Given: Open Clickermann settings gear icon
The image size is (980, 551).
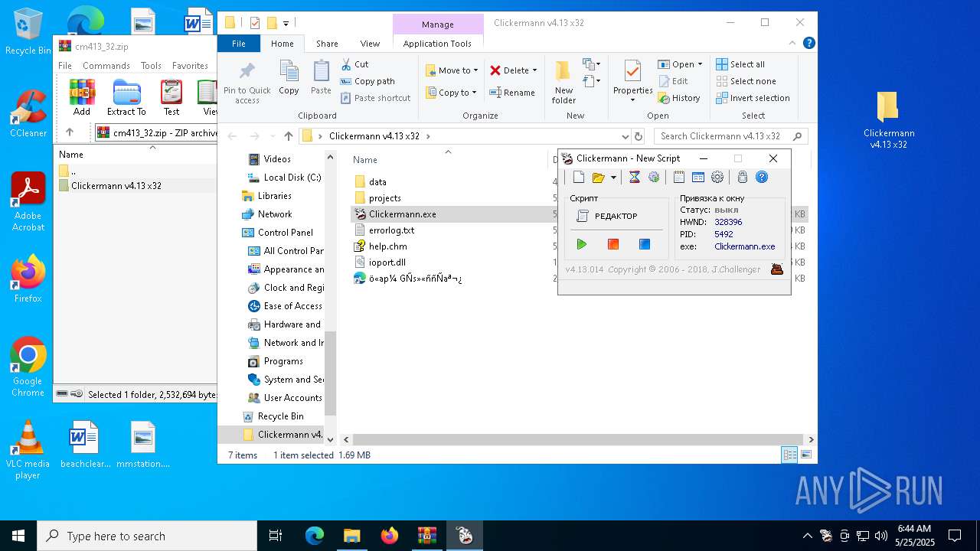Looking at the screenshot, I should 717,178.
